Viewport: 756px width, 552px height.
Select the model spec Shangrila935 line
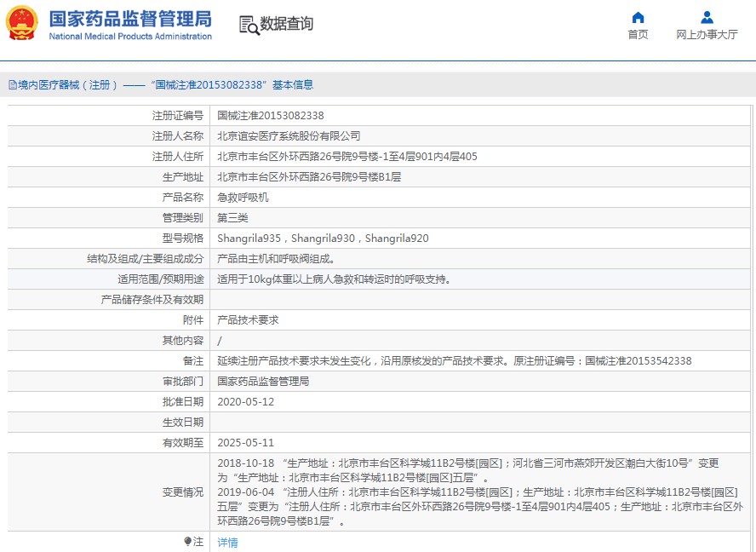[323, 239]
